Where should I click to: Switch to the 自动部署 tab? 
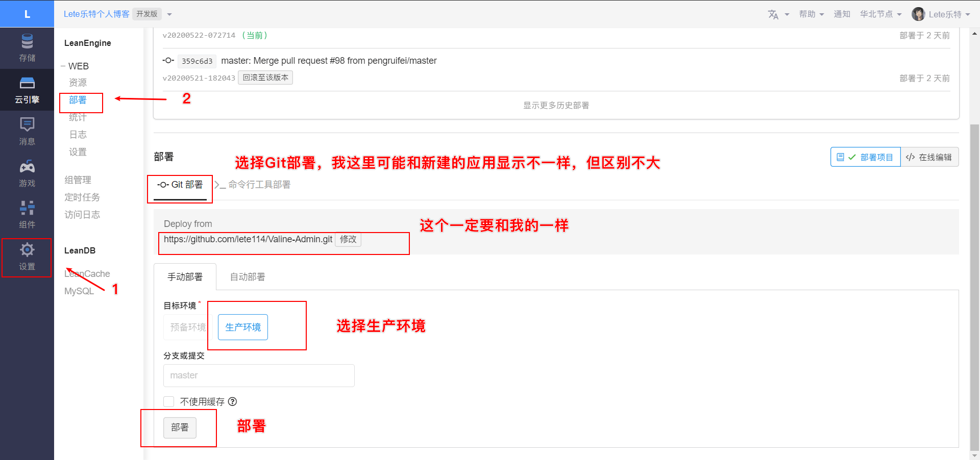point(248,277)
